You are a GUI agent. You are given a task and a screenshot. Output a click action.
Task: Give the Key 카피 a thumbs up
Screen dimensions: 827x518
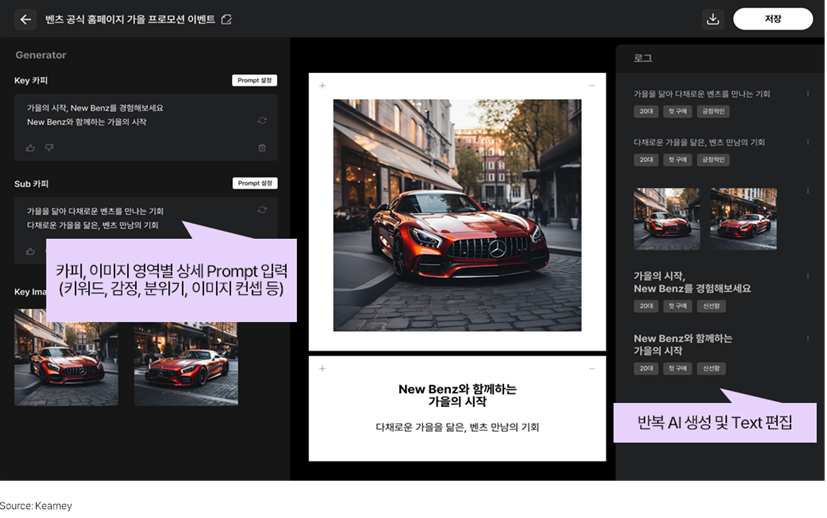point(30,148)
